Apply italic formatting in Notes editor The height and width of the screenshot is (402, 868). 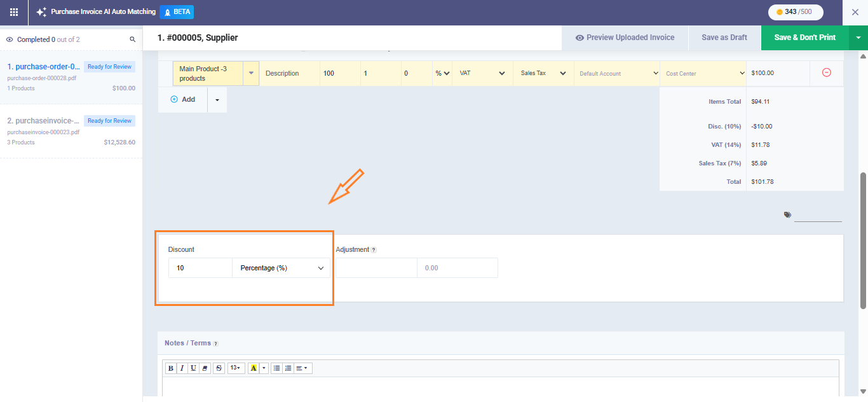(182, 368)
